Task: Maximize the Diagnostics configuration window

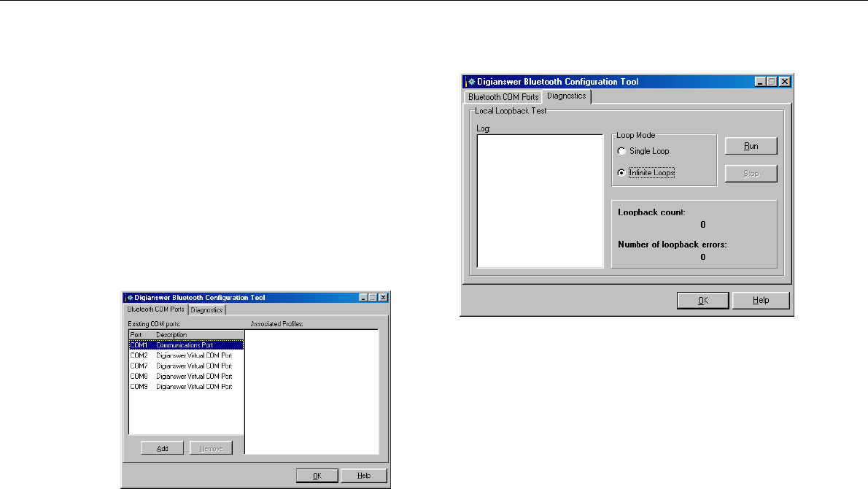Action: [x=772, y=82]
